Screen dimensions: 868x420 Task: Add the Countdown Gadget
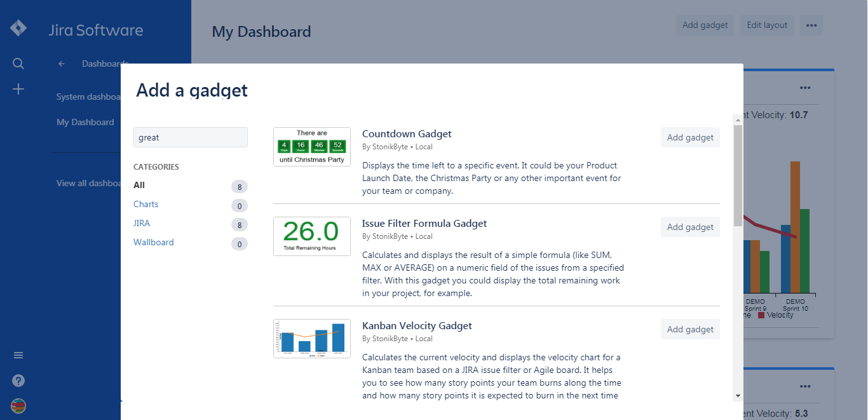click(690, 137)
